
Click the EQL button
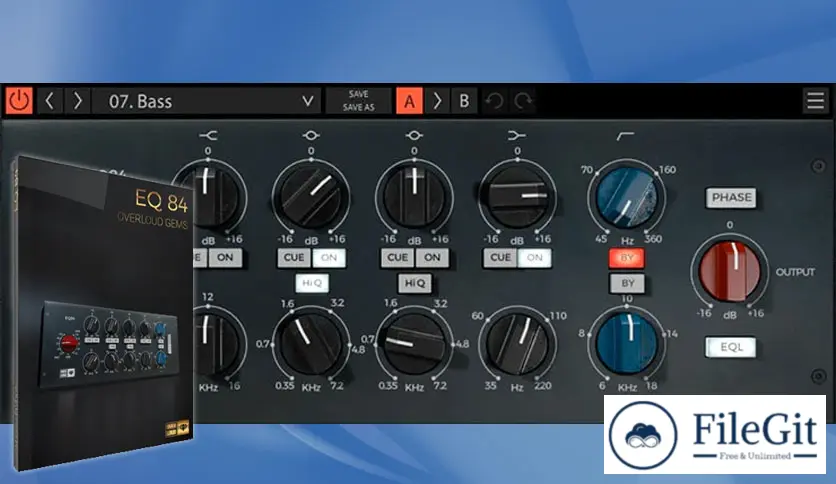[731, 347]
